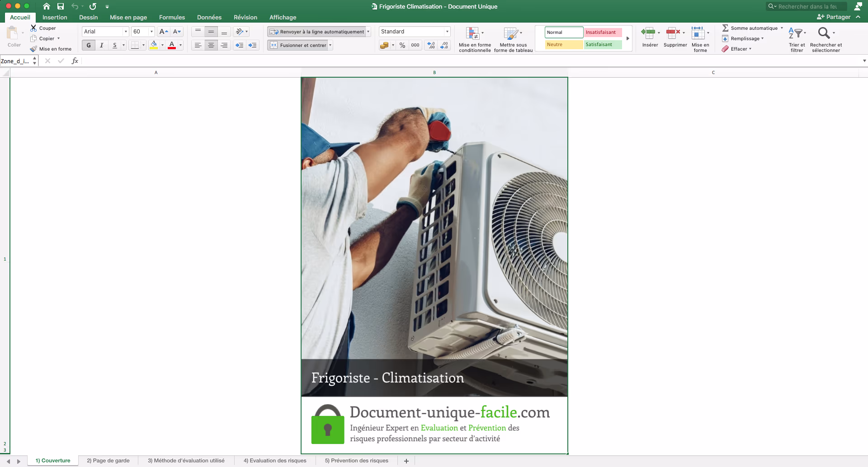Switch to sheet 2) Page de garde
The width and height of the screenshot is (868, 467).
tap(108, 461)
